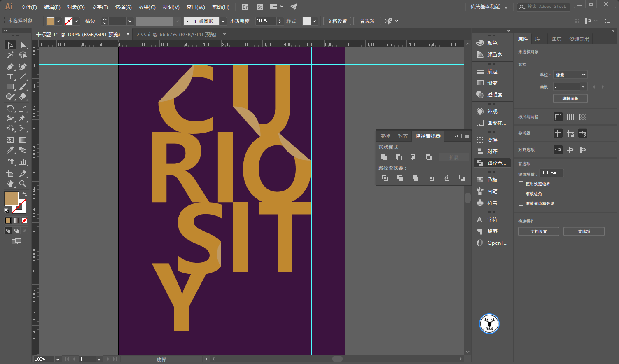The width and height of the screenshot is (619, 364).
Task: Click the 键盘增量 input field
Action: (551, 173)
